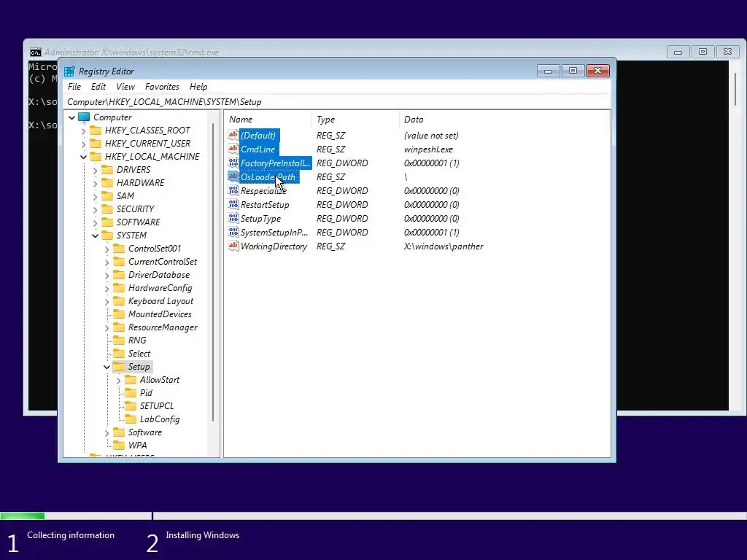Viewport: 747px width, 560px height.
Task: Click the WorkingDirectory string value icon
Action: 233,246
